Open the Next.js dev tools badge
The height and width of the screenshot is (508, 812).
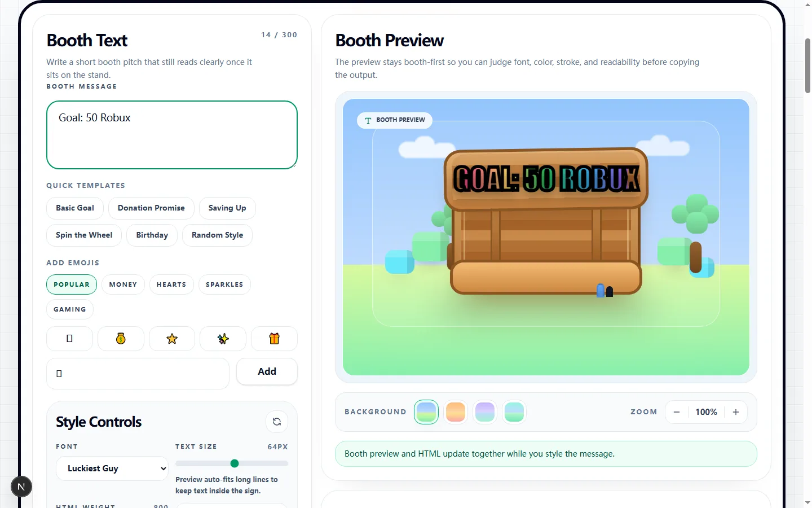coord(21,487)
